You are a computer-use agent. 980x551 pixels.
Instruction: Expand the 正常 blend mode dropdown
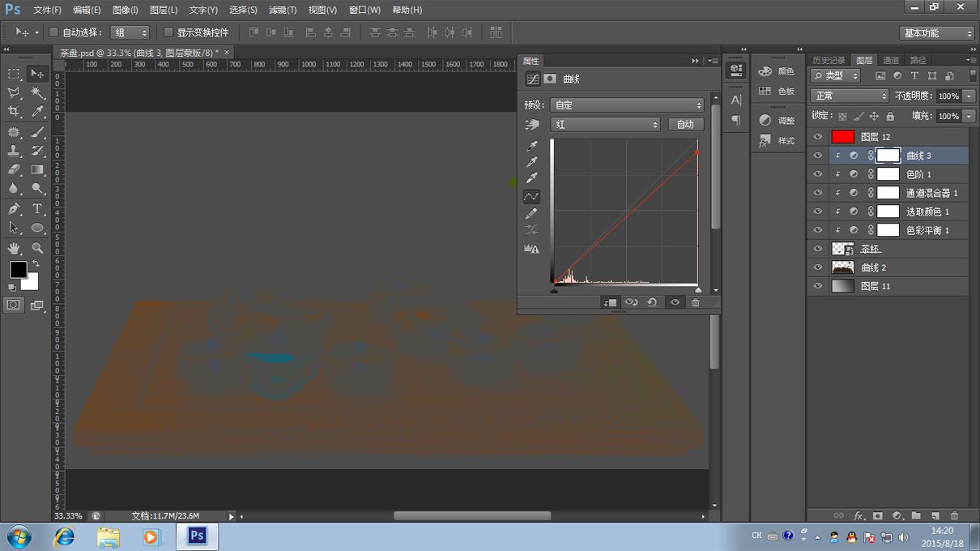coord(849,96)
